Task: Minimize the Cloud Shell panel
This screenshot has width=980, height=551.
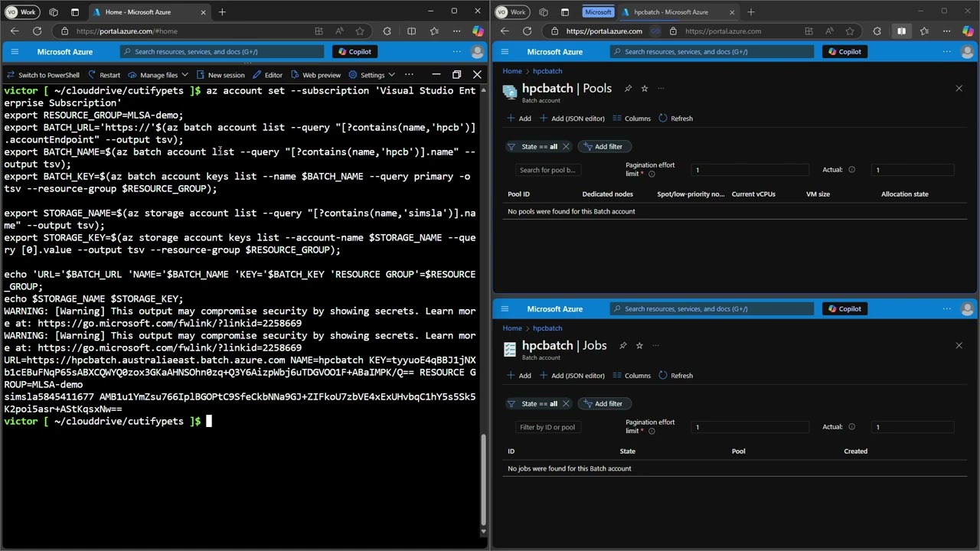Action: click(436, 74)
